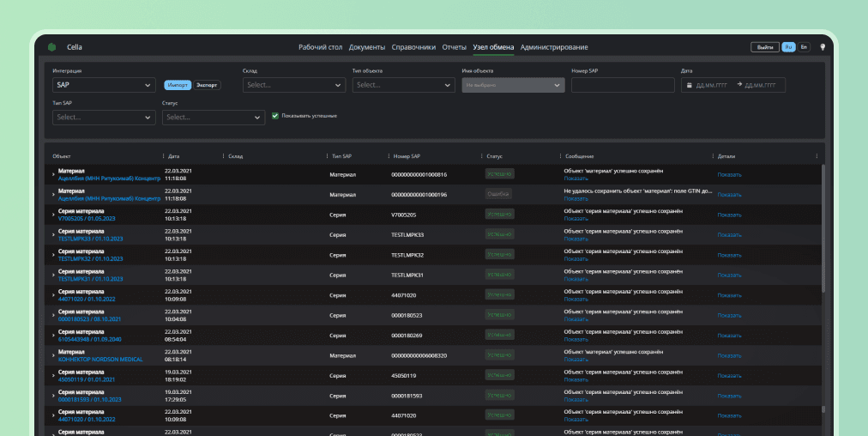Open the Тип объекта dropdown

[x=403, y=85]
